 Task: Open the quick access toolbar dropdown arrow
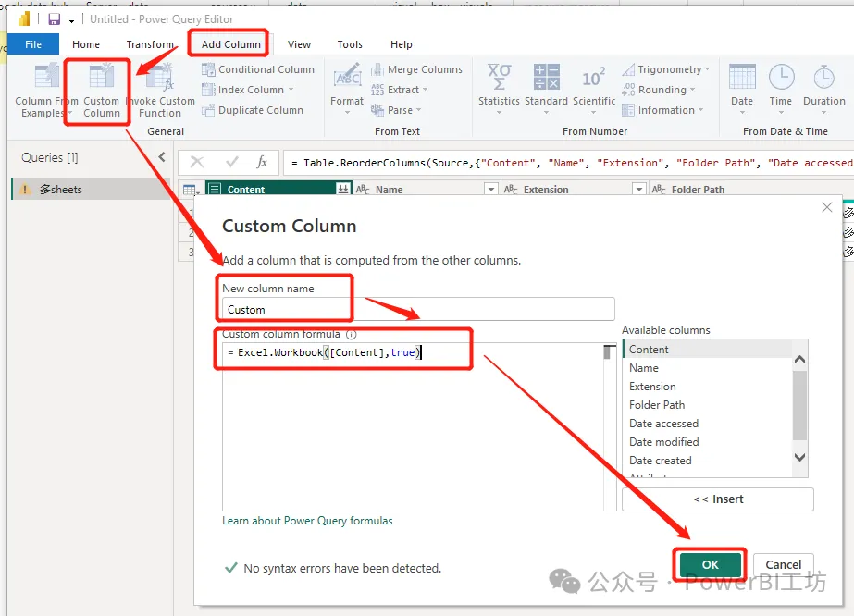[x=71, y=20]
